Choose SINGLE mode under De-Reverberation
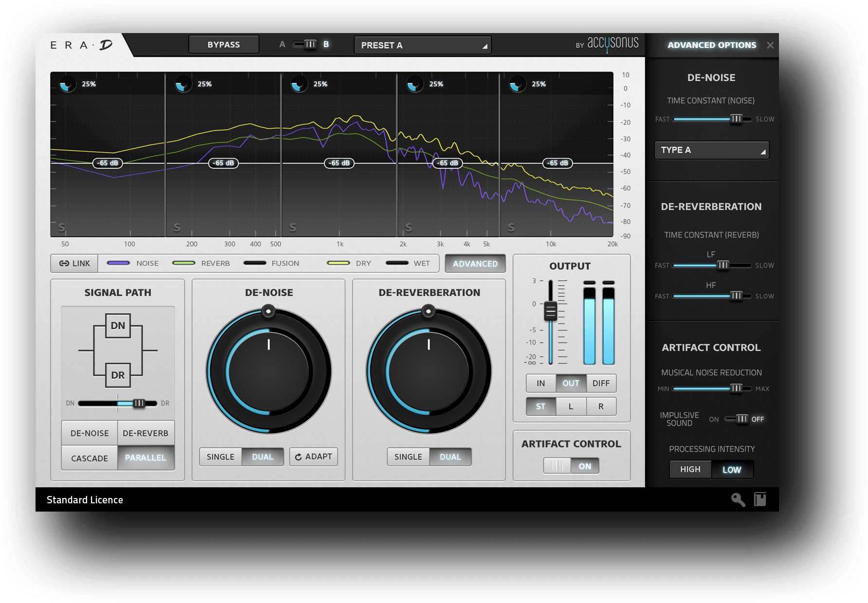The height and width of the screenshot is (603, 868). 408,457
